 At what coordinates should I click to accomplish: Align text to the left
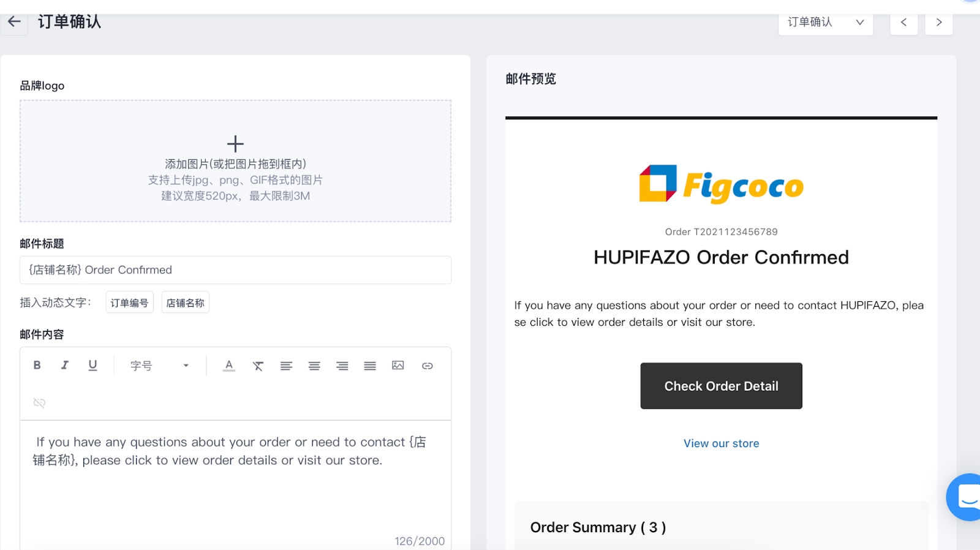[x=286, y=366]
